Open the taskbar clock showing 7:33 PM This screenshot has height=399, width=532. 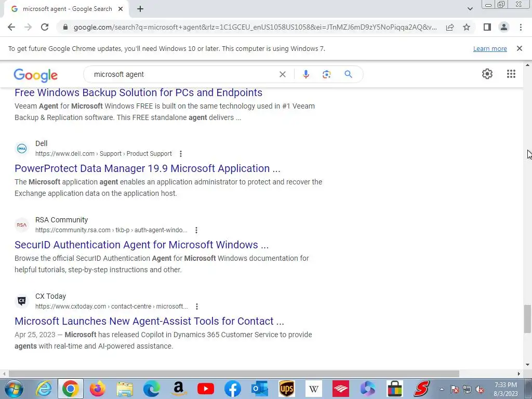(x=506, y=389)
